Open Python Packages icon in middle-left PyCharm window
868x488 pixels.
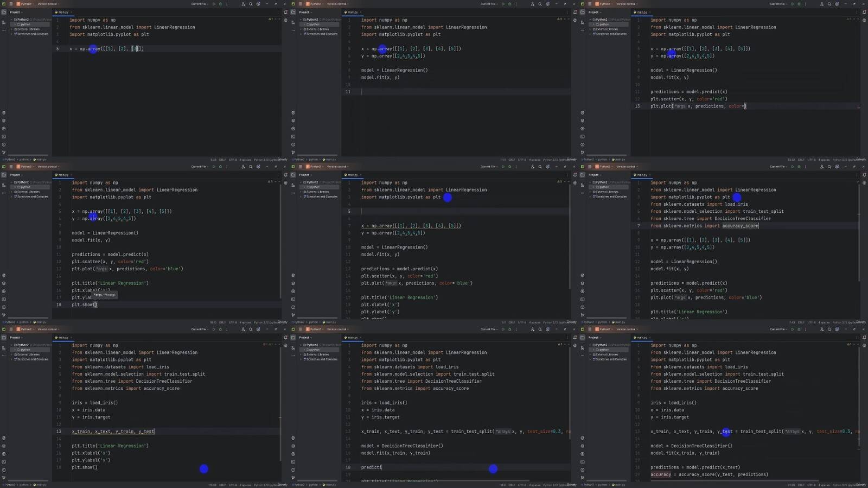[x=4, y=283]
